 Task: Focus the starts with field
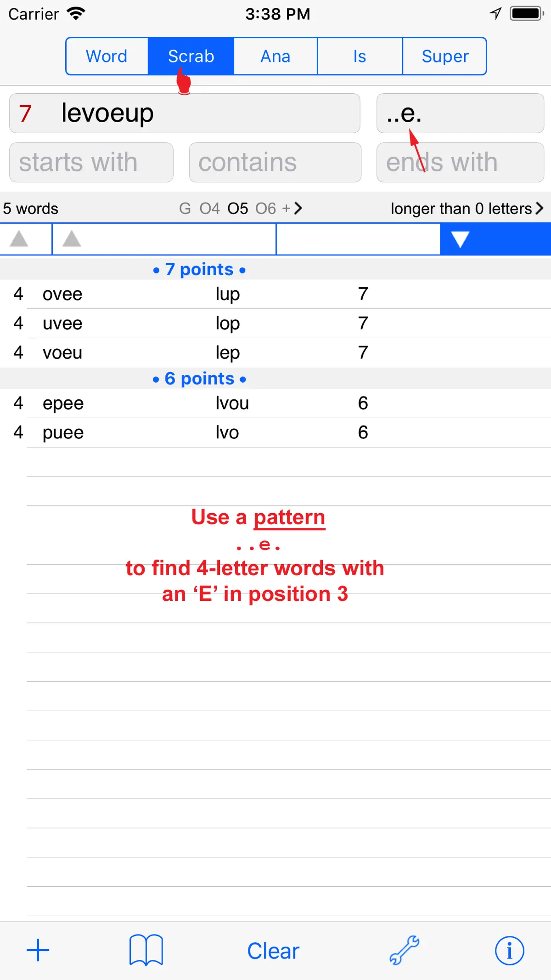click(x=91, y=162)
